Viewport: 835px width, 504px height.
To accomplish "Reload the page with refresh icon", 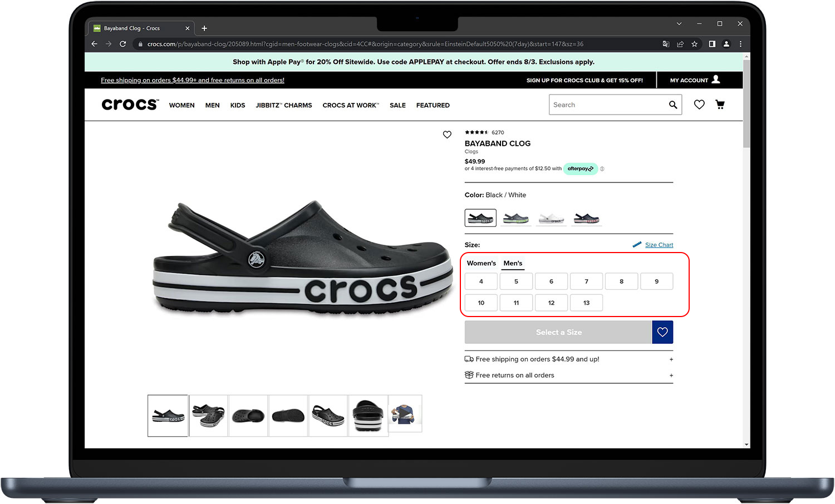I will [x=122, y=44].
